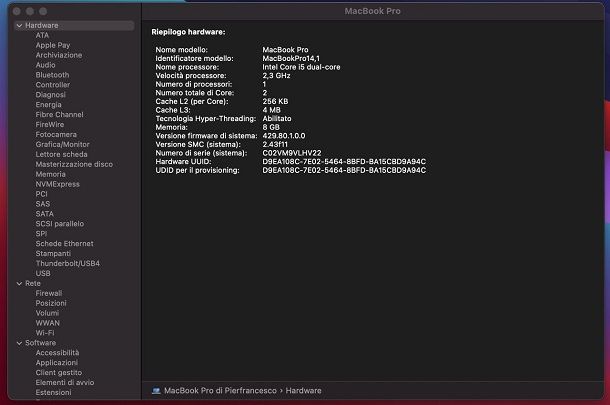Select SPI in the sidebar
The image size is (610, 405).
(x=41, y=234)
